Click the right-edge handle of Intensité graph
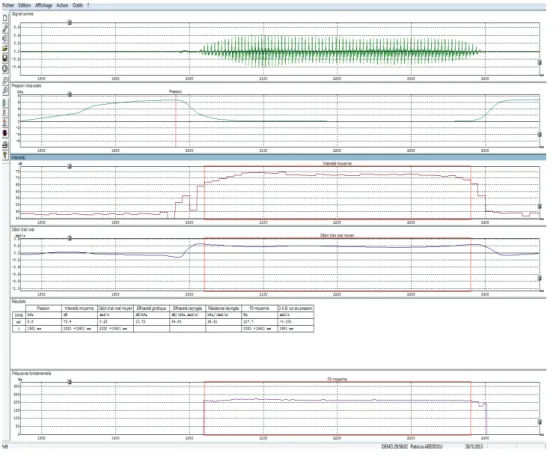 [x=540, y=206]
